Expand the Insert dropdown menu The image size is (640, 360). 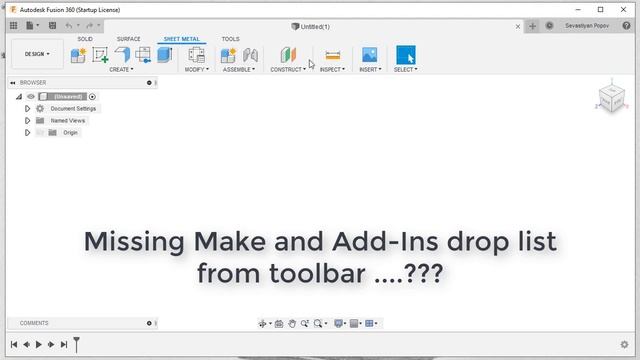pos(370,69)
